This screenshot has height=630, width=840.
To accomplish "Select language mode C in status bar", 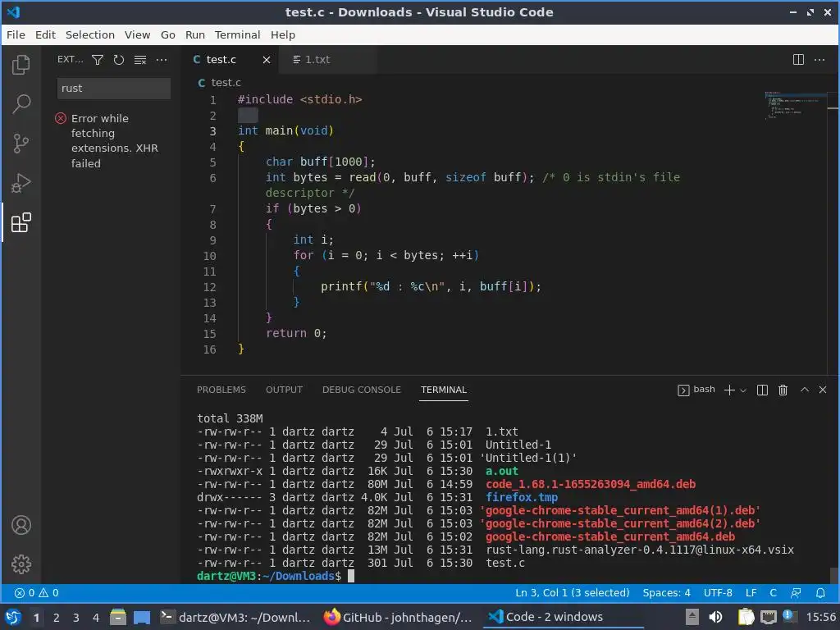I will click(x=773, y=592).
